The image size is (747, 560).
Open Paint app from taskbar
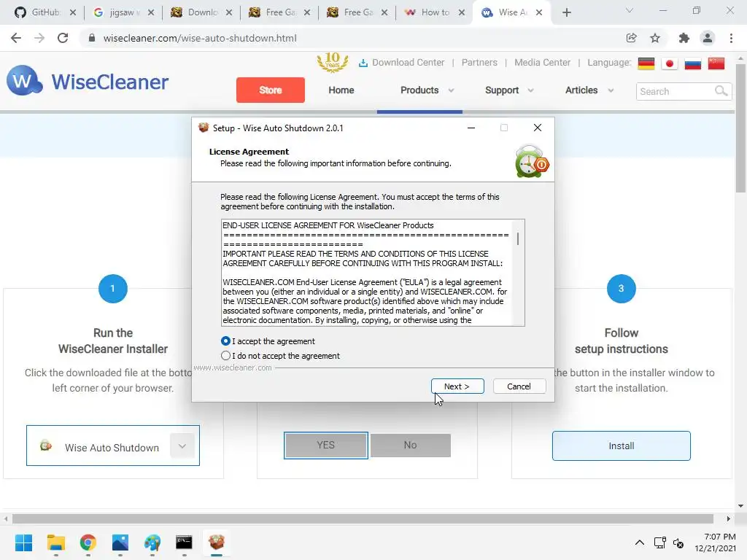point(152,542)
